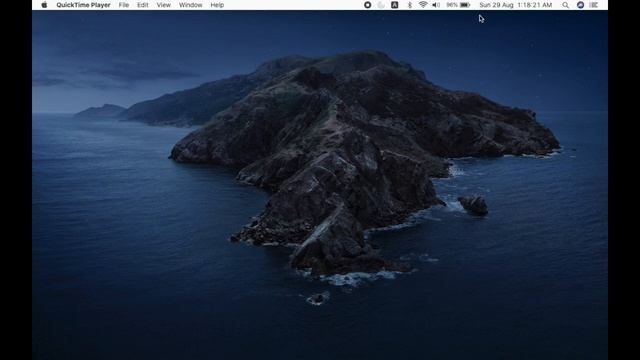Open the View menu
The image size is (640, 360).
[x=164, y=5]
